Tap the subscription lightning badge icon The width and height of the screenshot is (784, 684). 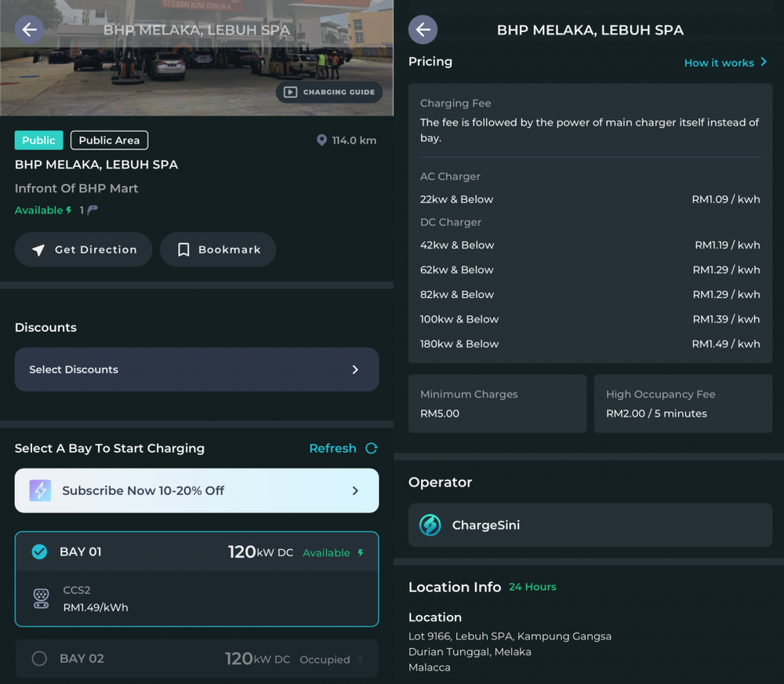40,490
